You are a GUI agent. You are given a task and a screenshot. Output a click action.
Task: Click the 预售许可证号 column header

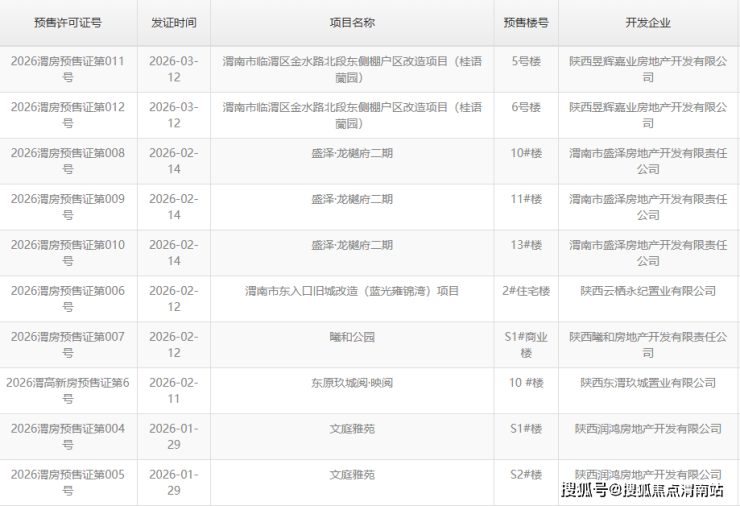coord(68,23)
